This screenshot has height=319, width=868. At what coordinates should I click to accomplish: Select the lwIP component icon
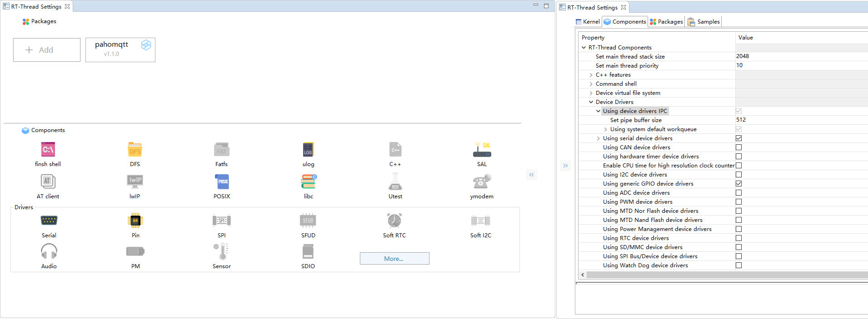tap(135, 182)
